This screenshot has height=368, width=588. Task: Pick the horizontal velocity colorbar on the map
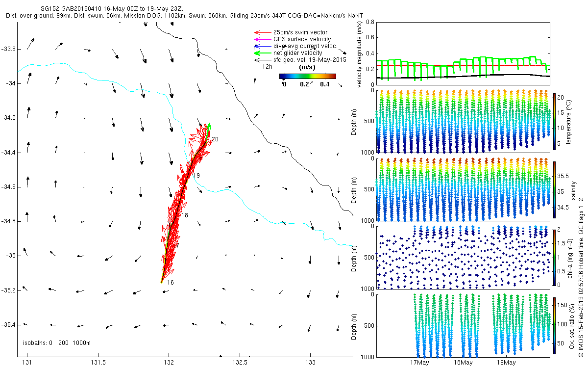click(308, 76)
